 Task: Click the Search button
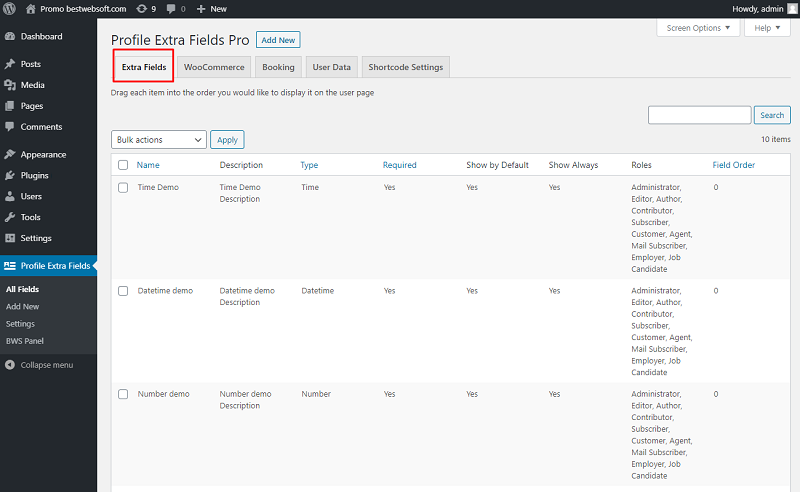coord(772,115)
